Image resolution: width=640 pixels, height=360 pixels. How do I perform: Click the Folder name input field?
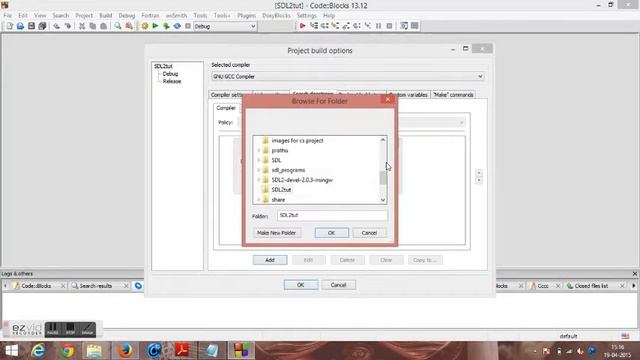pyautogui.click(x=332, y=216)
